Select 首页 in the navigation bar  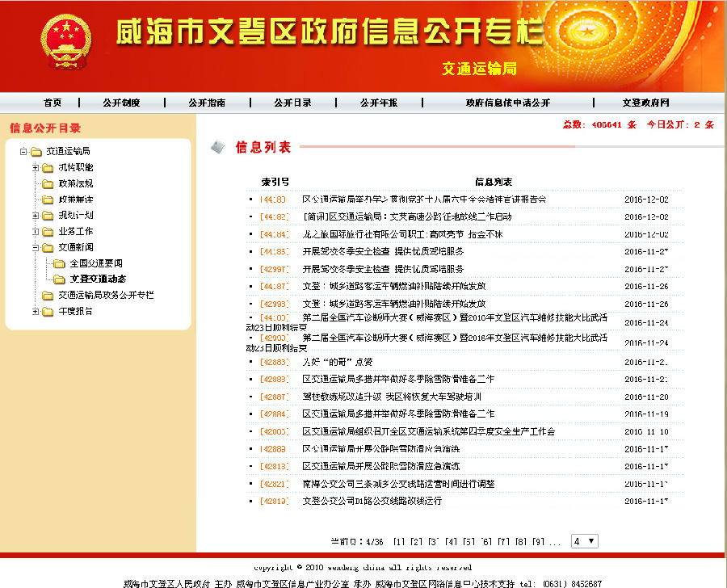(x=53, y=103)
